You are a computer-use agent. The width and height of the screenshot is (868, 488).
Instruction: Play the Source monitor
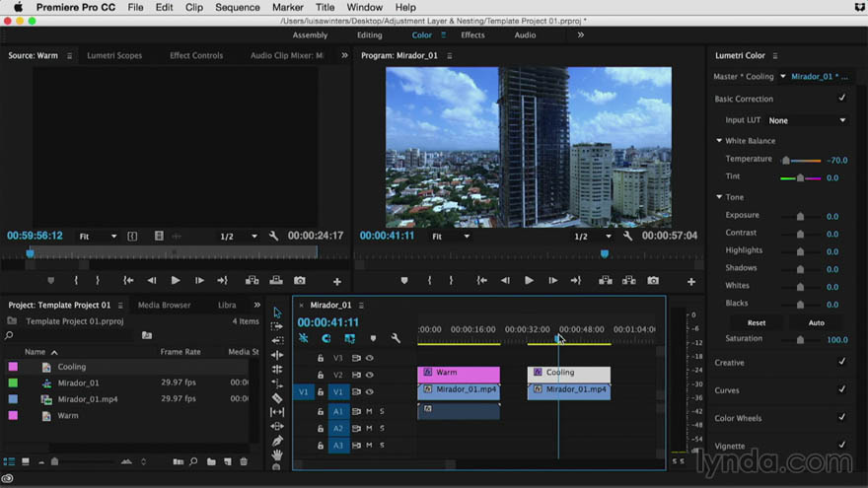(x=175, y=281)
